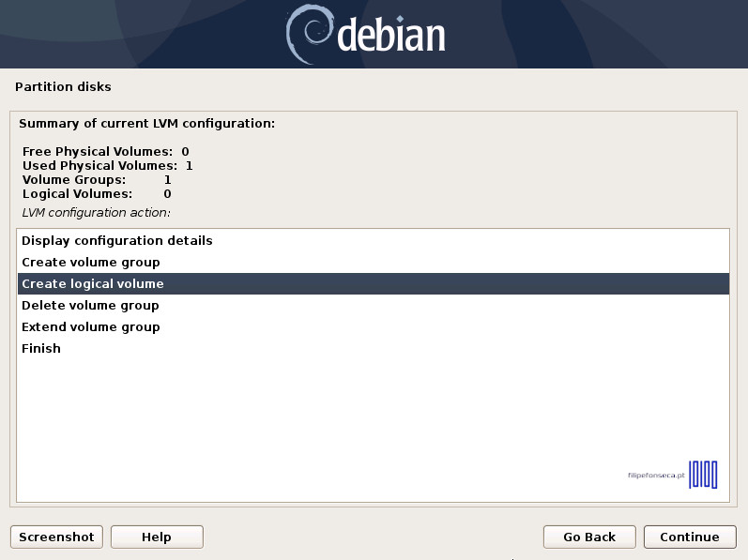Click the Free Physical Volumes label

tap(98, 152)
